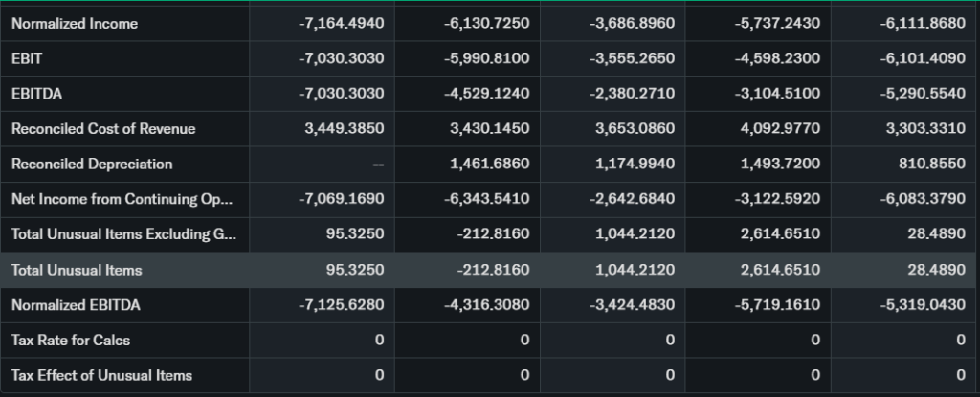Select Normalized EBITDA value -5,719.1610
The image size is (980, 397).
780,305
